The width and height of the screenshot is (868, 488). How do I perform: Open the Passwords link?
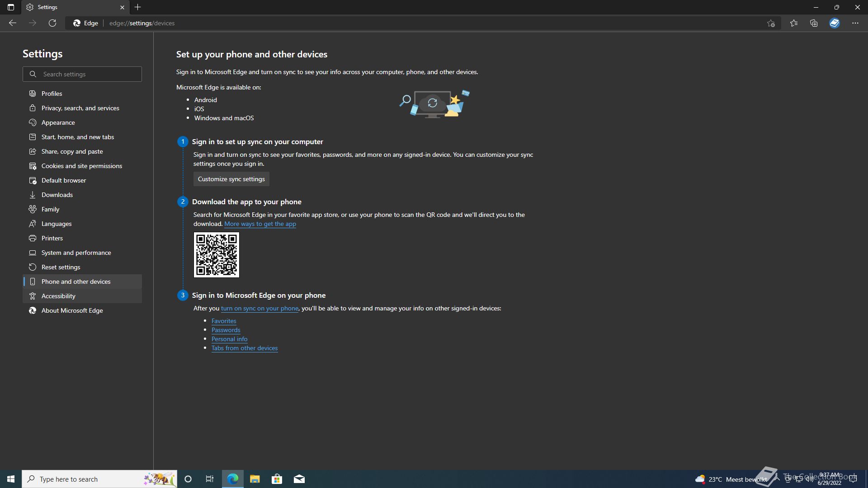226,330
